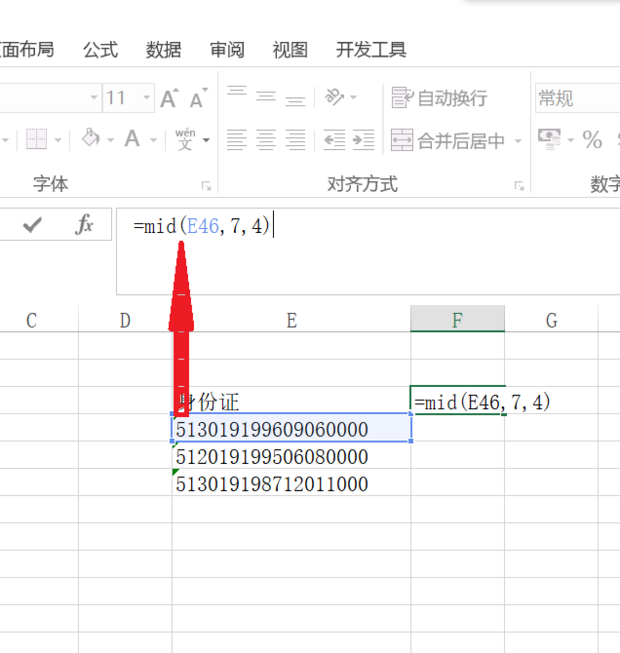
Task: Click the font color A swatch
Action: click(x=132, y=139)
